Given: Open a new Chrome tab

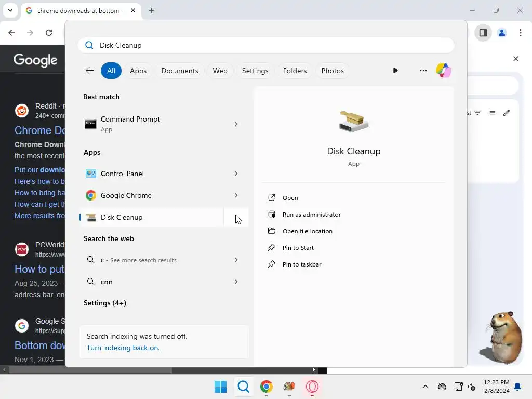Looking at the screenshot, I should tap(152, 10).
